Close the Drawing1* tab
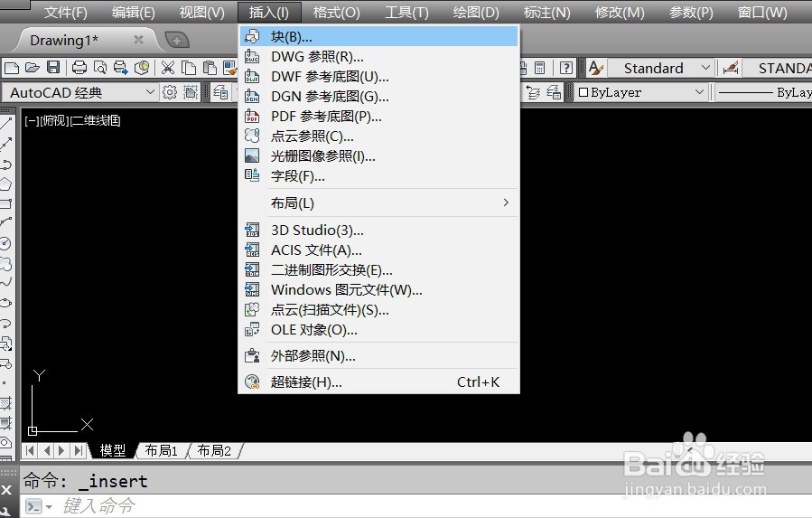The height and width of the screenshot is (518, 812). coord(138,40)
